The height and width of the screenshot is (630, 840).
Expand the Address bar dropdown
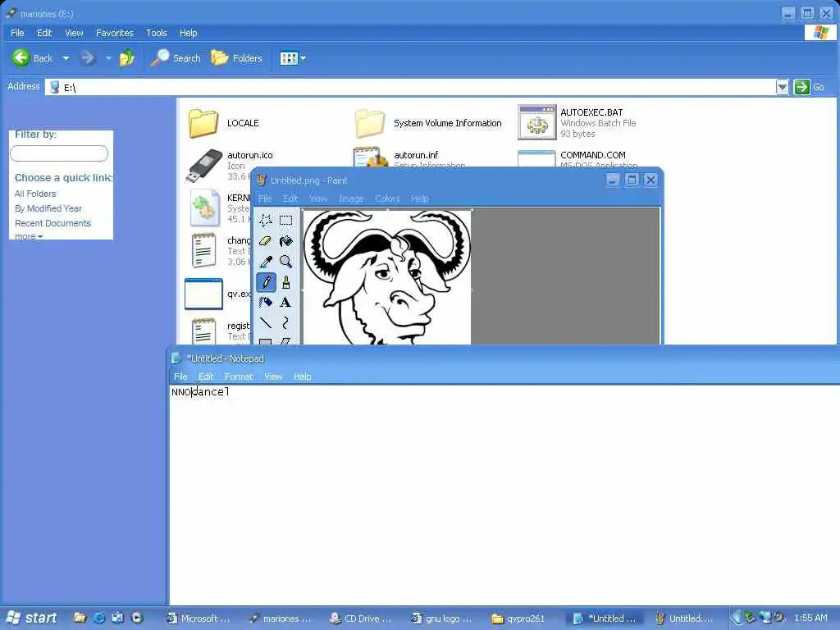pyautogui.click(x=782, y=87)
